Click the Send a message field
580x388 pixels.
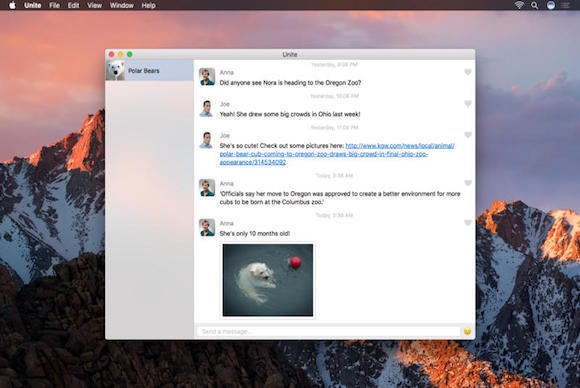tap(328, 331)
